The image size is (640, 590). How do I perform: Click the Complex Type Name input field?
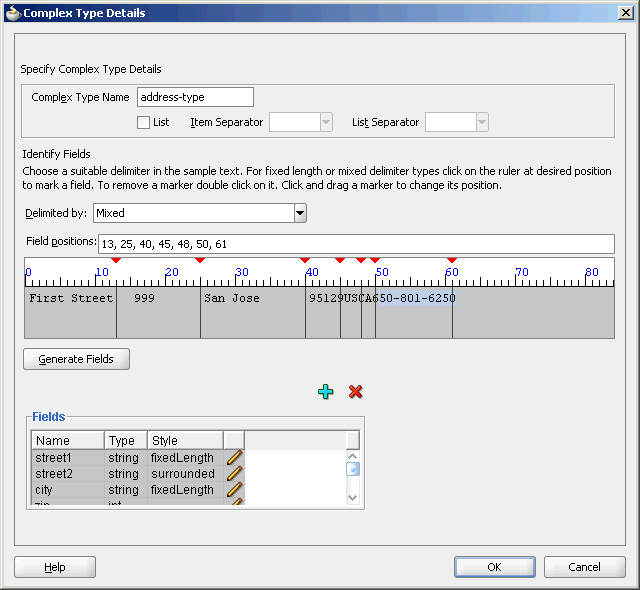coord(195,97)
